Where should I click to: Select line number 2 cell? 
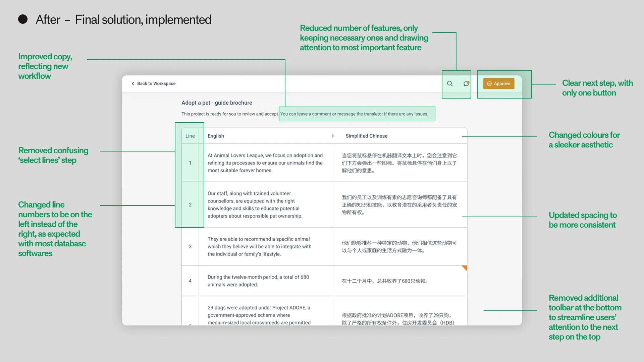[190, 205]
